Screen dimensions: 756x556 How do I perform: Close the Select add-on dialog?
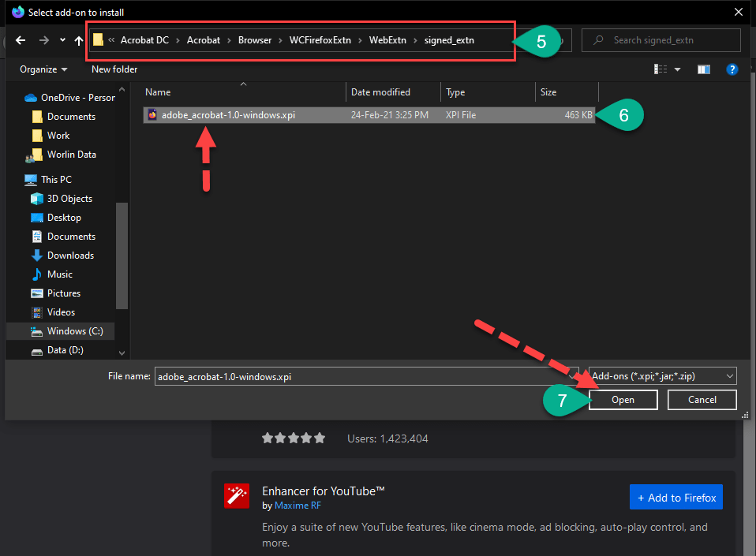(738, 12)
